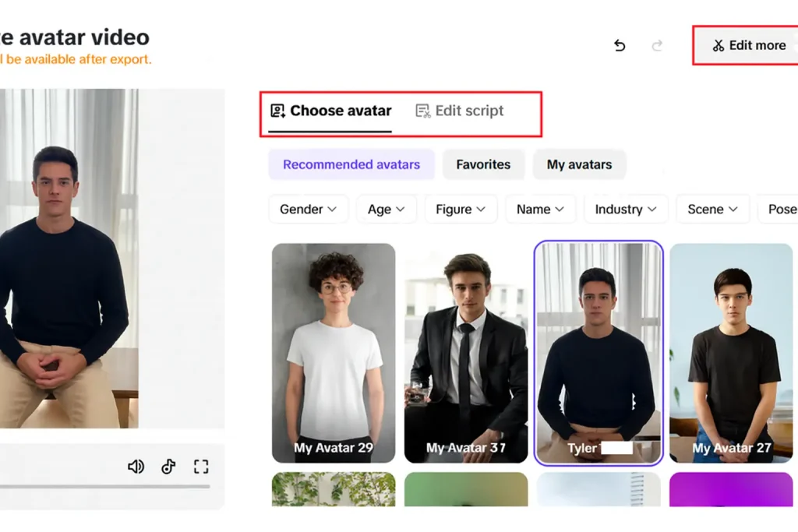Select the My Avatar 29 thumbnail
The height and width of the screenshot is (532, 798).
coord(334,353)
